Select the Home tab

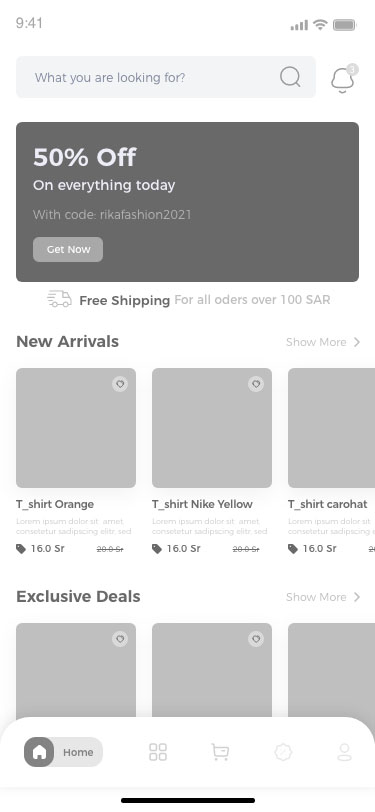click(x=63, y=752)
